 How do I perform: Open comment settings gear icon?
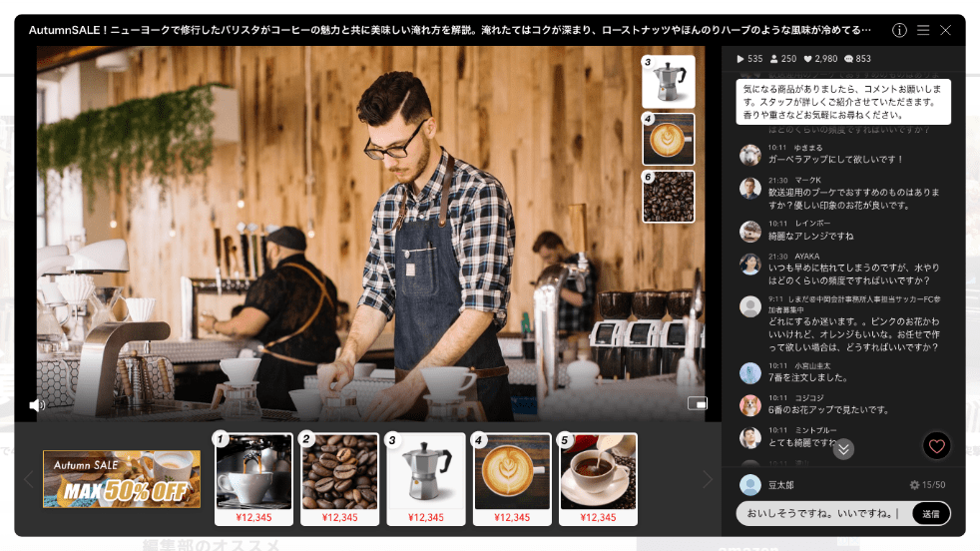[x=914, y=485]
